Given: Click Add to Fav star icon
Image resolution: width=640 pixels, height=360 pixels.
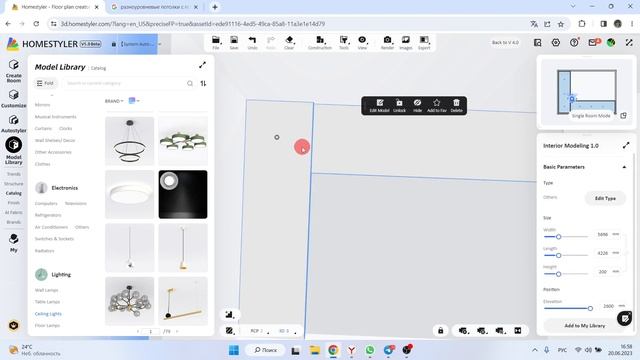Looking at the screenshot, I should tap(436, 106).
